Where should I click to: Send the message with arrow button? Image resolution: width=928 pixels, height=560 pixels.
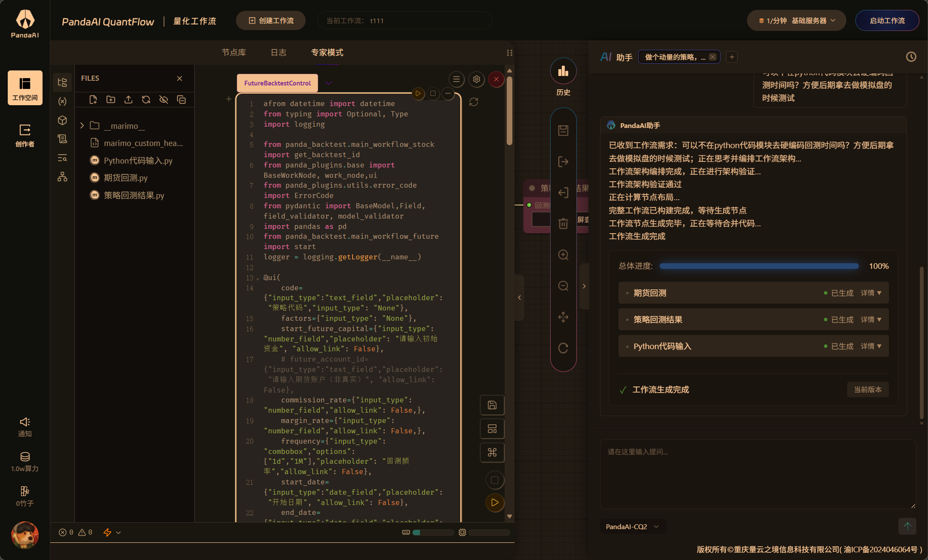tap(907, 526)
